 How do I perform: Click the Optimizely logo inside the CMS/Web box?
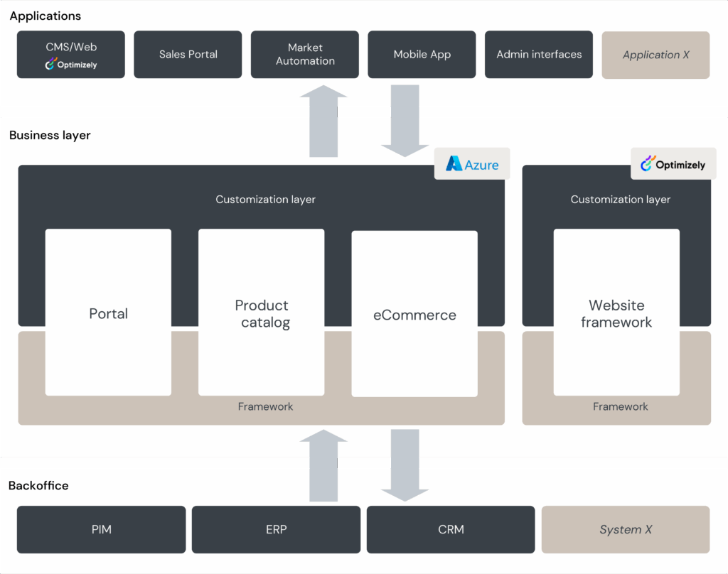click(71, 65)
